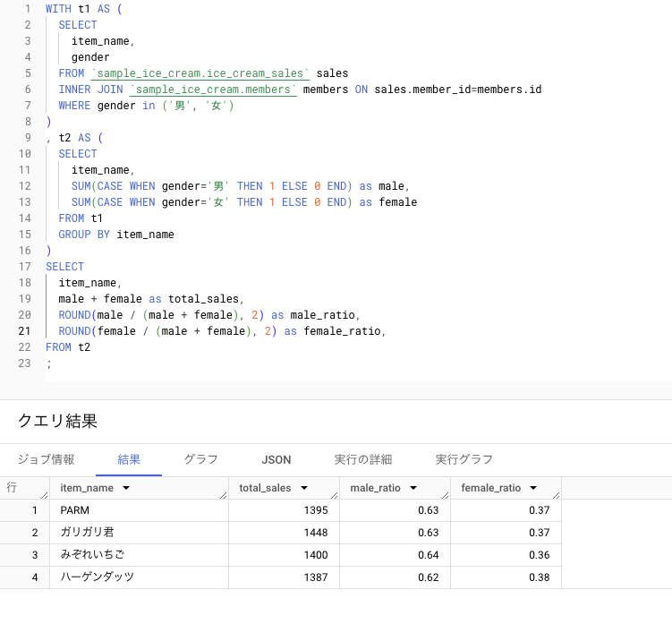Screen dimensions: 672x624
Task: Select the PARM item cell
Action: (140, 510)
